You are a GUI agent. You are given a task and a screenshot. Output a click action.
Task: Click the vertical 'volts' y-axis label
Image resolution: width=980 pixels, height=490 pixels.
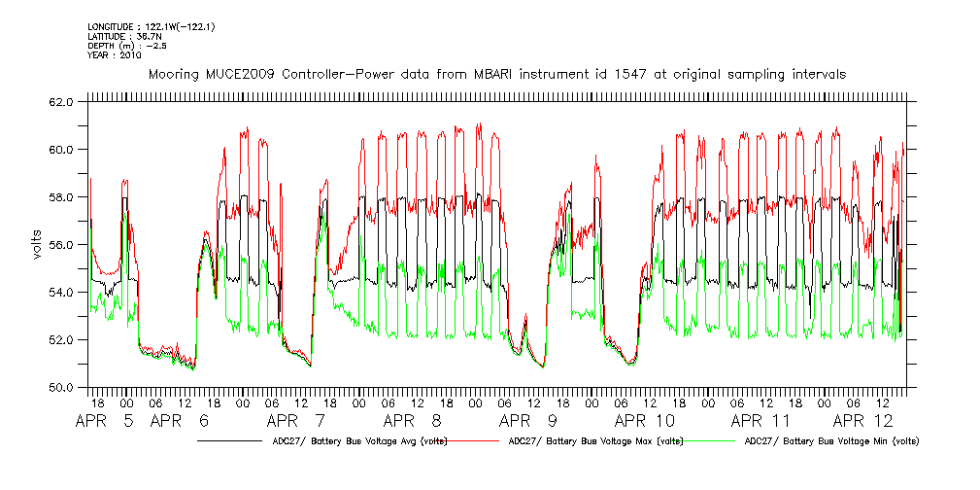(x=36, y=244)
